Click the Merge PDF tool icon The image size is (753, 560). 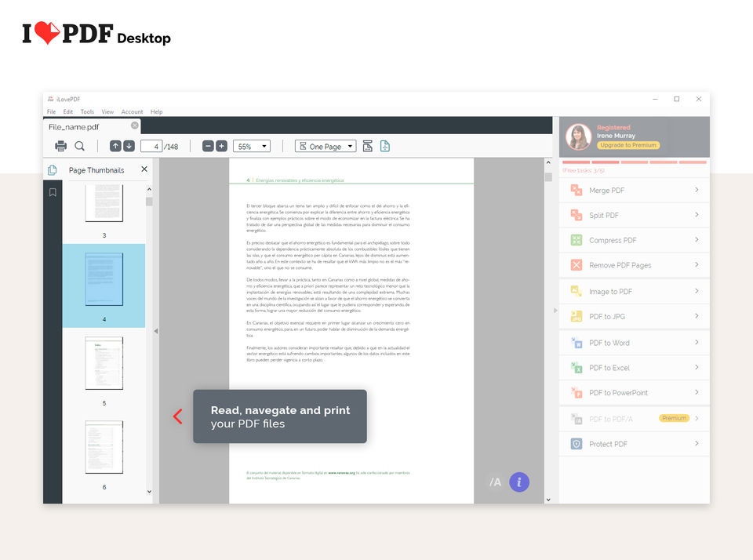click(x=577, y=190)
